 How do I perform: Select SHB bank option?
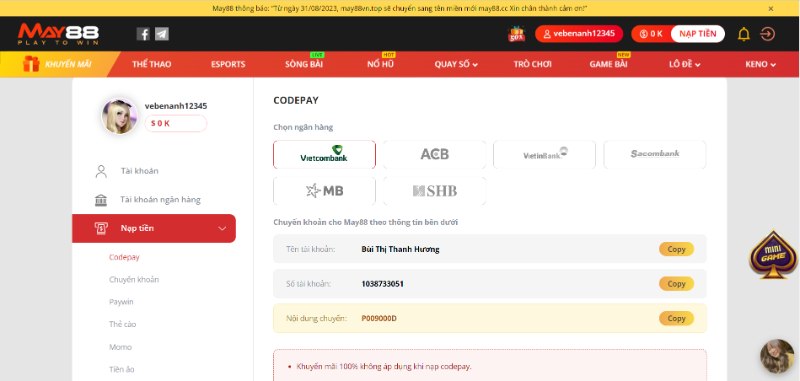coord(435,191)
